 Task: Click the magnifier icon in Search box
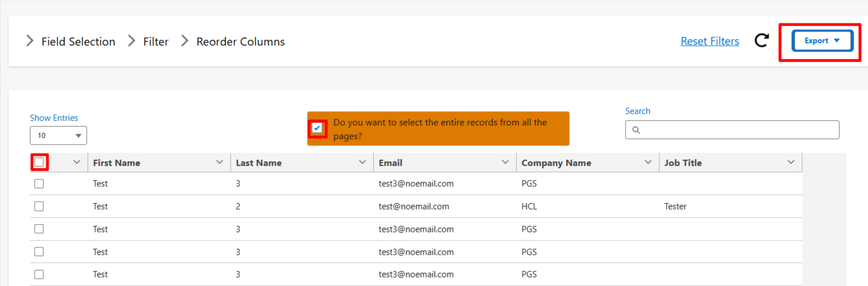click(x=636, y=130)
